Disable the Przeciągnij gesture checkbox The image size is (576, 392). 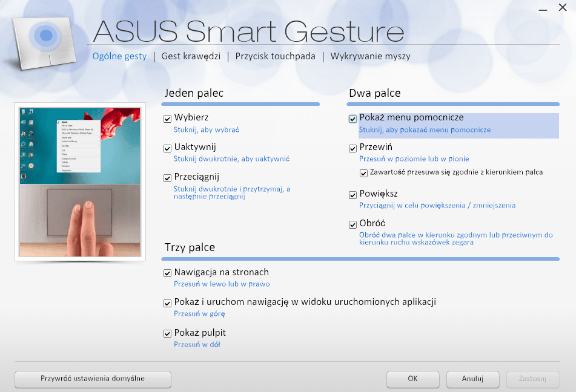[168, 178]
